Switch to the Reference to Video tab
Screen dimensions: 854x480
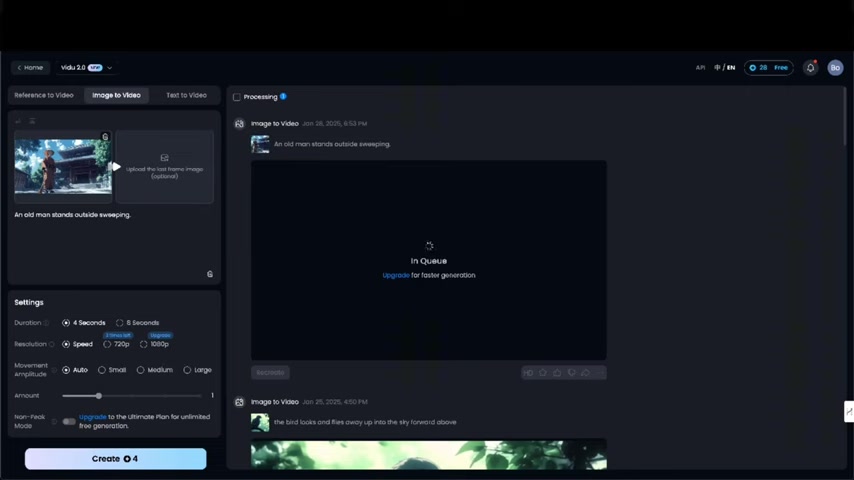pyautogui.click(x=44, y=95)
